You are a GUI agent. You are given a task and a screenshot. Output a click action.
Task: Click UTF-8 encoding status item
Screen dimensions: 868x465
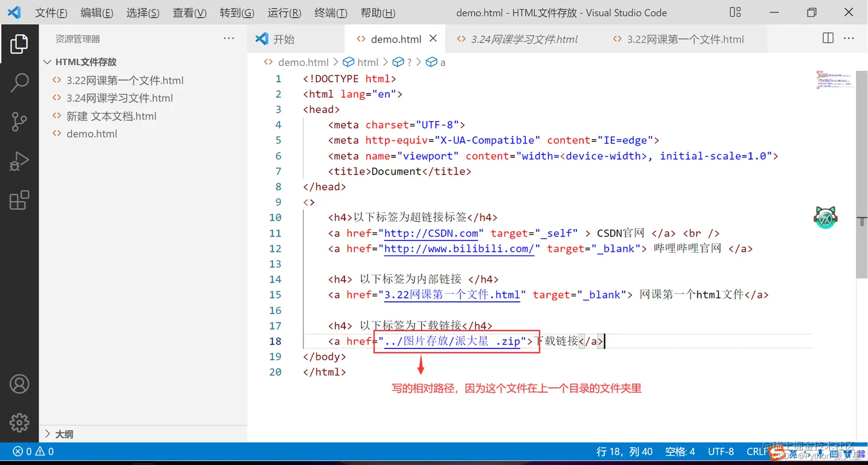tap(721, 451)
